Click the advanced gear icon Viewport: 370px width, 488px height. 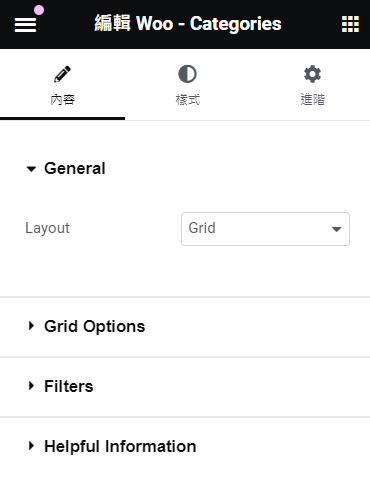coord(312,74)
